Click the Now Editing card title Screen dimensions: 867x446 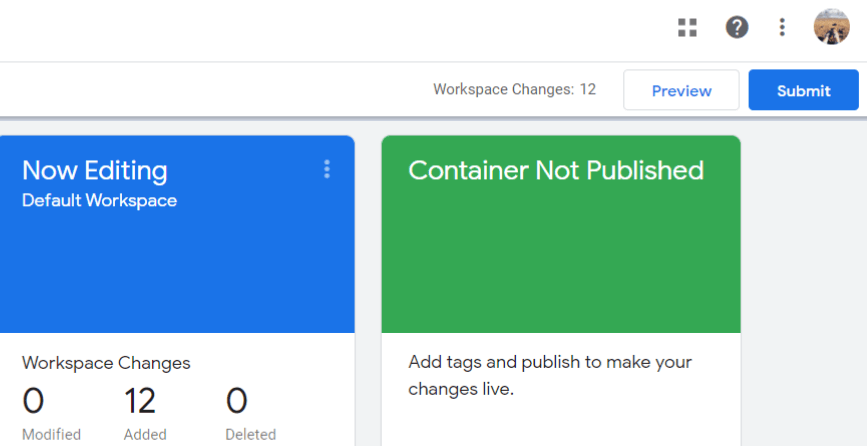(95, 170)
